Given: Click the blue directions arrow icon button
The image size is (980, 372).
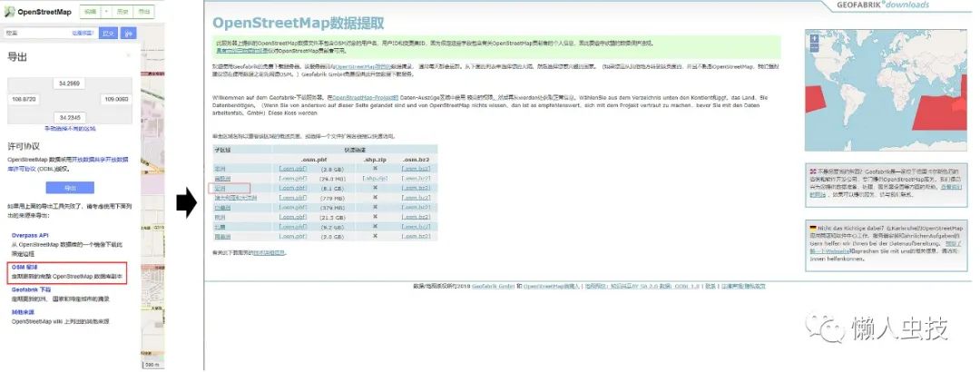Looking at the screenshot, I should [128, 34].
